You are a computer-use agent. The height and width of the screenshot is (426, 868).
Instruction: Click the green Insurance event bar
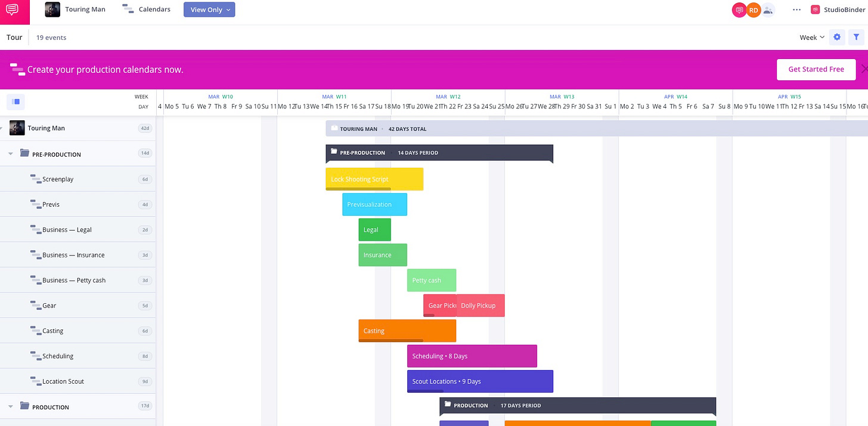[x=383, y=255]
